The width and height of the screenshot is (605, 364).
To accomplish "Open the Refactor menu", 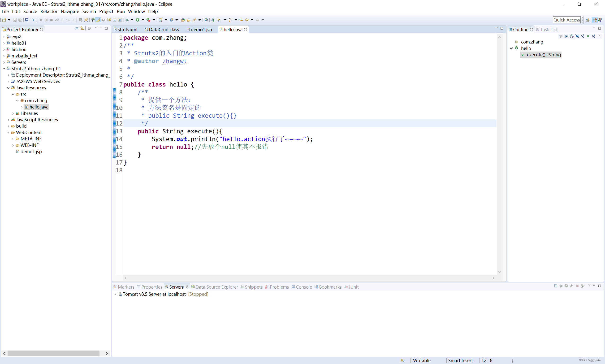I will [49, 11].
